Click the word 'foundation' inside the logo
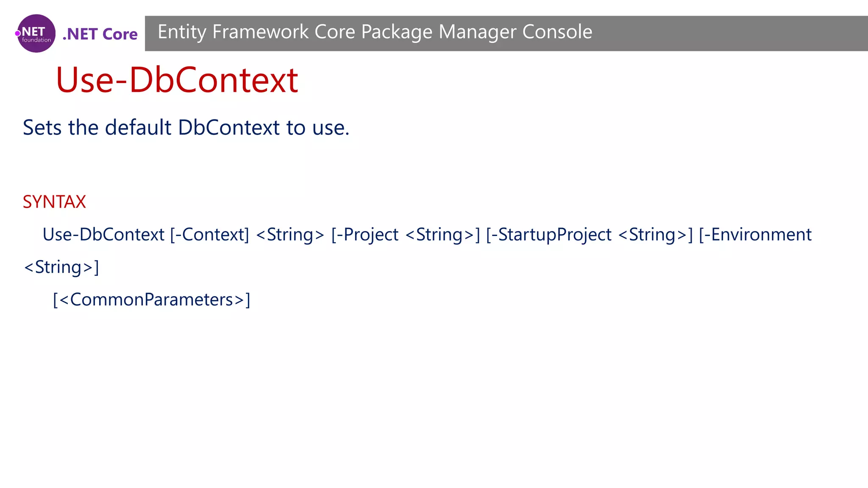The width and height of the screenshot is (868, 488). pos(36,40)
